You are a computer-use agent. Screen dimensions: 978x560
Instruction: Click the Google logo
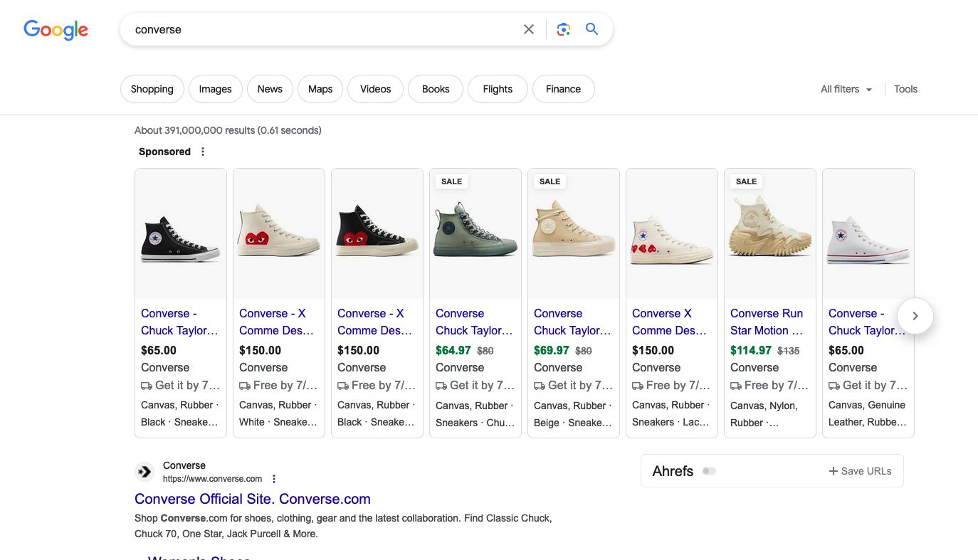56,30
